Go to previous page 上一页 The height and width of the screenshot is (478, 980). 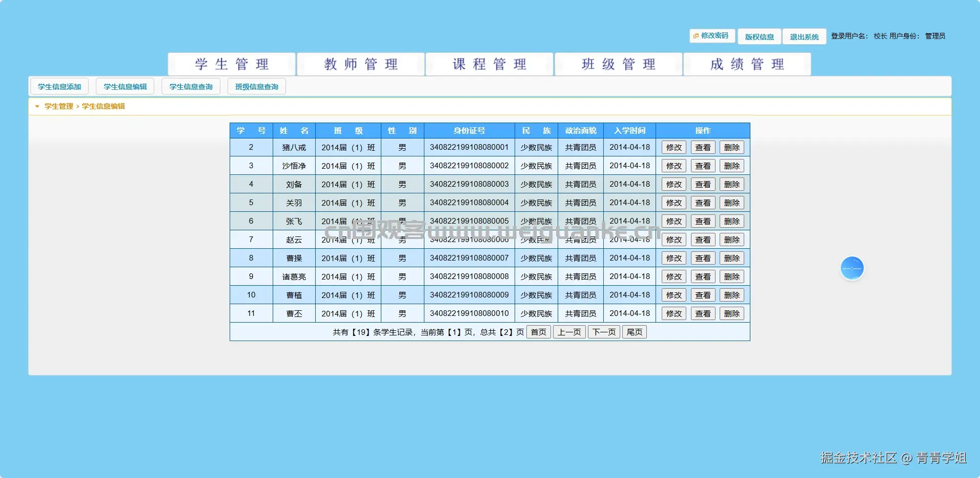pyautogui.click(x=569, y=332)
